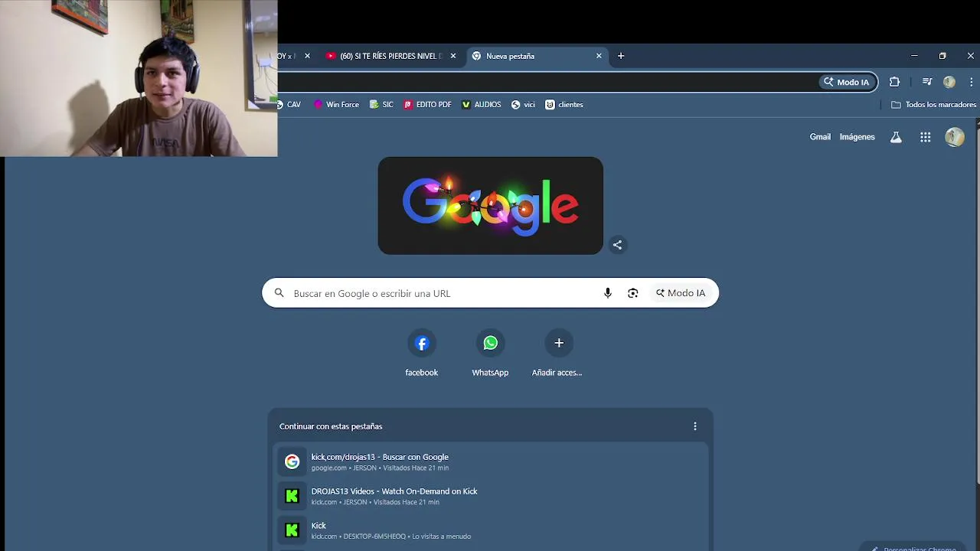980x551 pixels.
Task: Open the Extensions puzzle icon in toolbar
Action: [894, 82]
